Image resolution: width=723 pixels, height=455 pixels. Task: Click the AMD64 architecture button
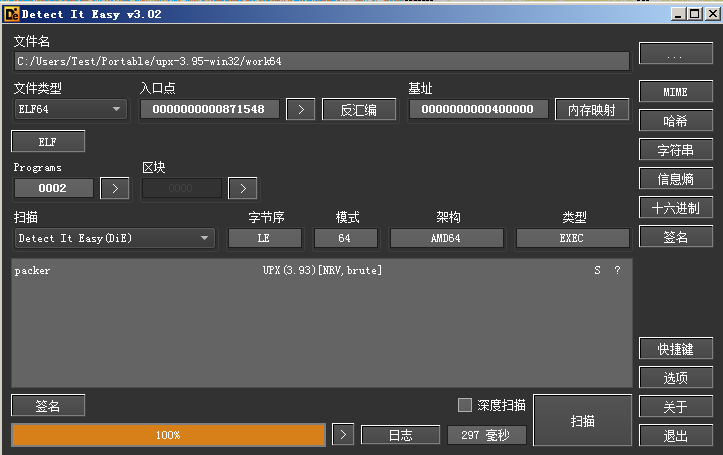coord(446,238)
